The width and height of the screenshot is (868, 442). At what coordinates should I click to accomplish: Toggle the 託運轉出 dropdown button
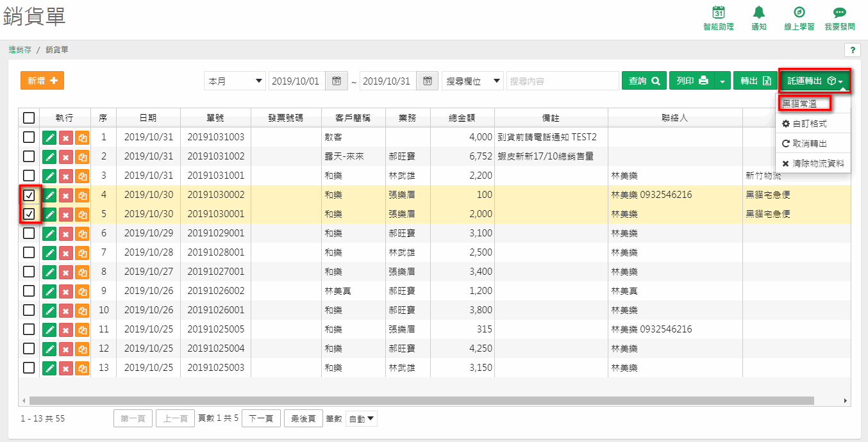[x=815, y=81]
